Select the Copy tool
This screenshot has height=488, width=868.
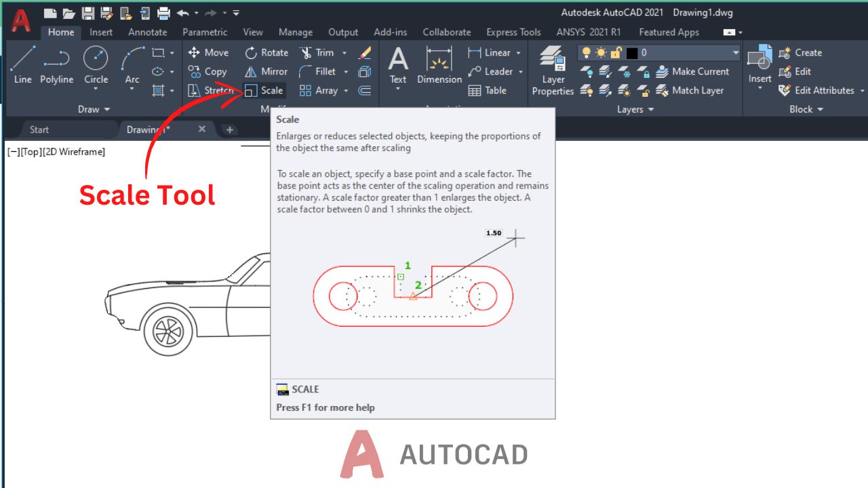point(207,71)
